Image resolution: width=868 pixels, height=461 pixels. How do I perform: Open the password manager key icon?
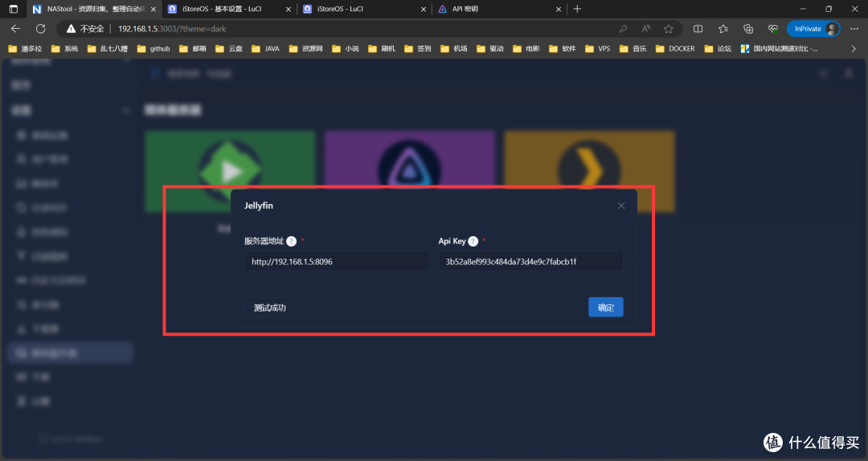tap(624, 29)
